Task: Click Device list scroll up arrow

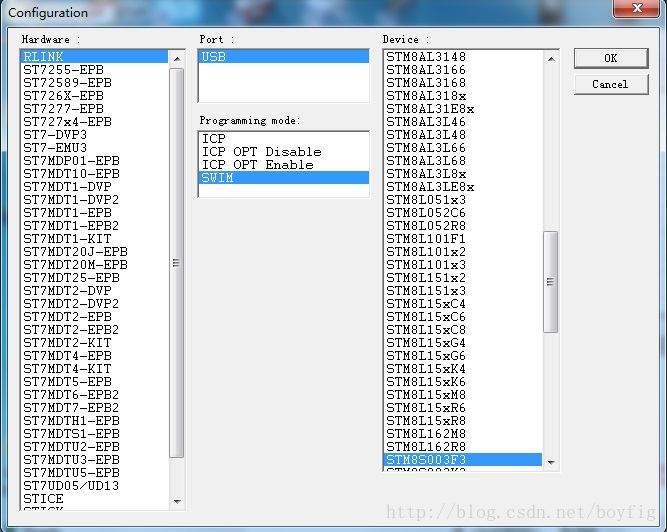Action: point(551,59)
